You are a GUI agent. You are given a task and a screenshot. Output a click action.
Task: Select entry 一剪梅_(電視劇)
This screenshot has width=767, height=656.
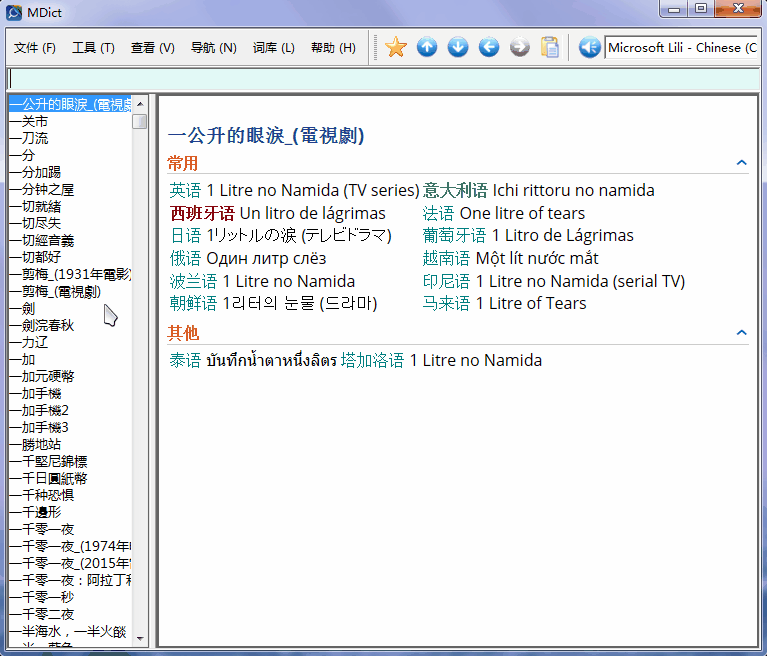(x=55, y=291)
